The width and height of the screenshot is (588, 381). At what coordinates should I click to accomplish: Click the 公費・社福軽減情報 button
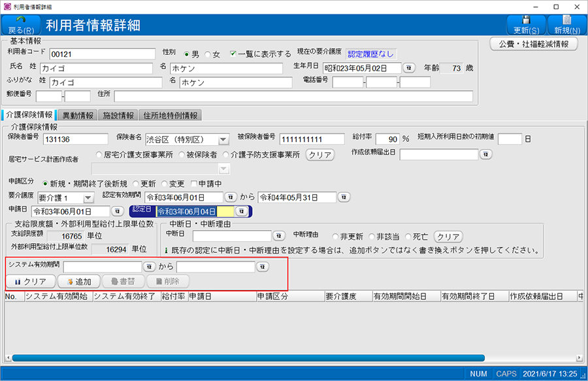533,44
